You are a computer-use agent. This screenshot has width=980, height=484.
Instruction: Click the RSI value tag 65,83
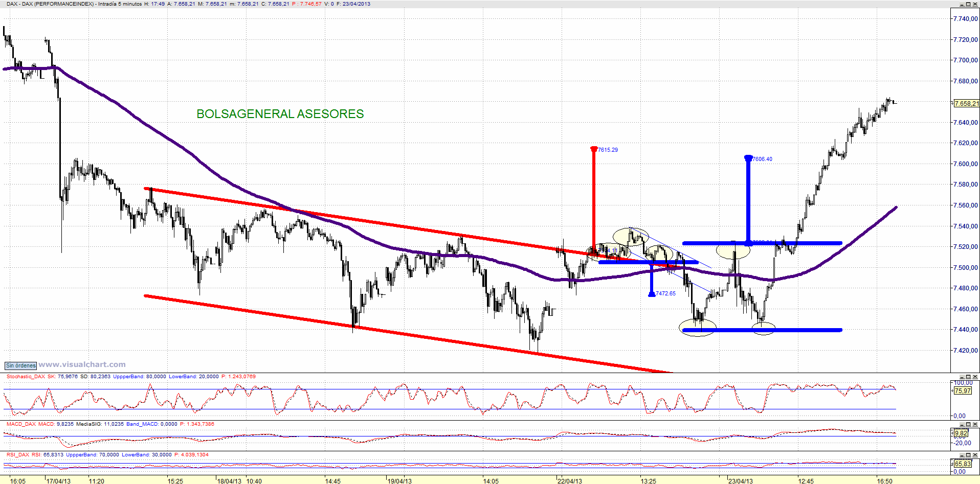tap(963, 464)
